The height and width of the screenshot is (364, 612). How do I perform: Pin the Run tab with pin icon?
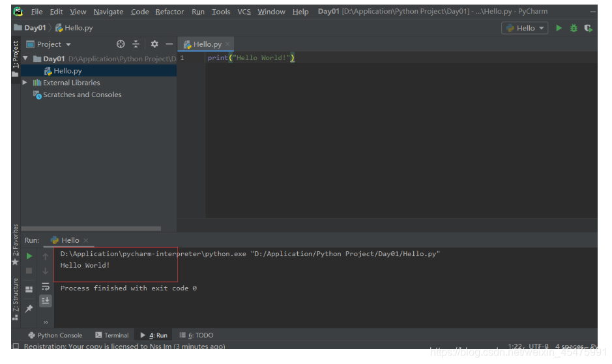[x=29, y=309]
